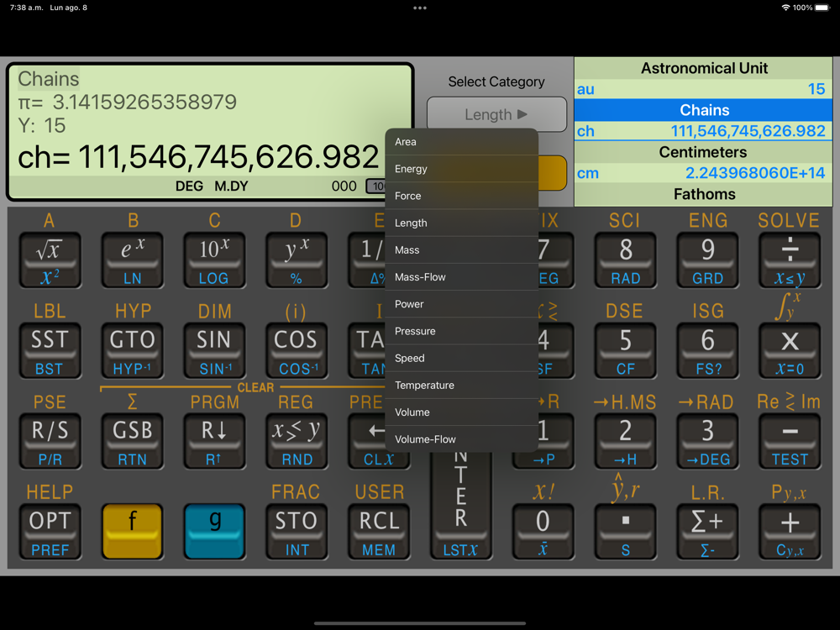The image size is (840, 630).
Task: Tap the R/S run-stop key
Action: point(50,442)
